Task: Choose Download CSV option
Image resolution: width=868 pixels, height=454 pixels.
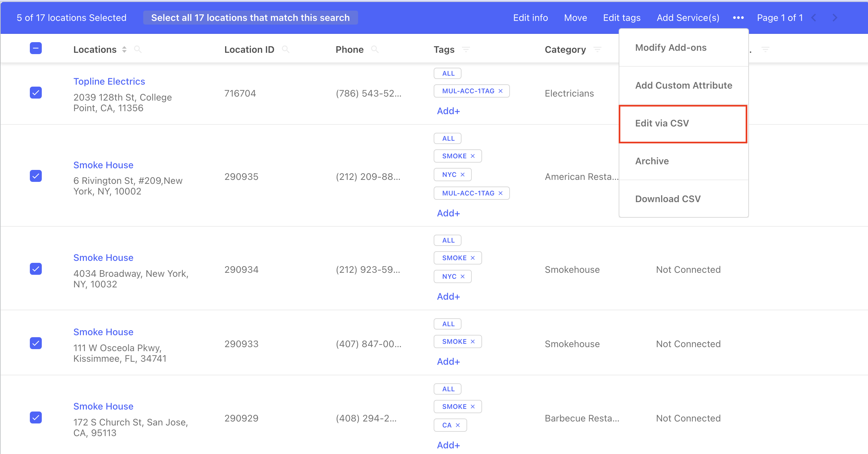Action: (683, 199)
